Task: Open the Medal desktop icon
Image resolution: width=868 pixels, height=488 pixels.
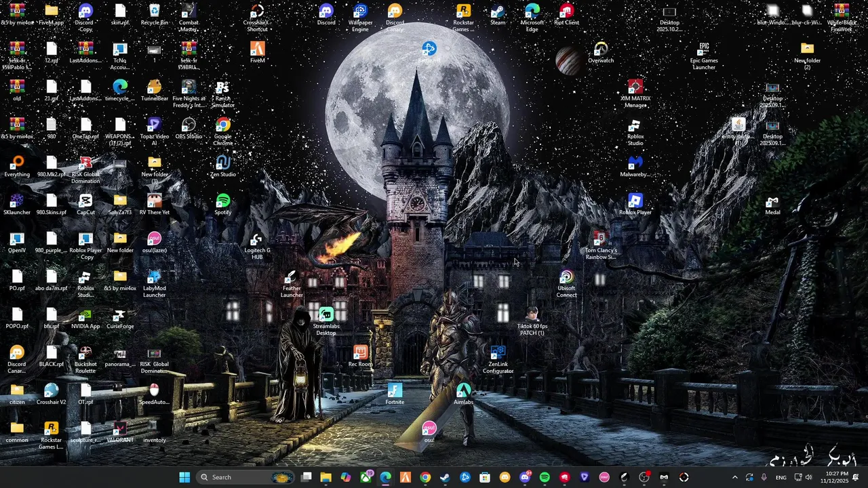Action: (772, 205)
